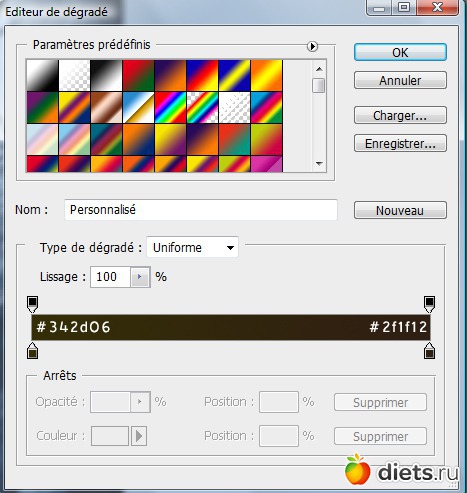Click the Annuler button
467x493 pixels.
400,80
